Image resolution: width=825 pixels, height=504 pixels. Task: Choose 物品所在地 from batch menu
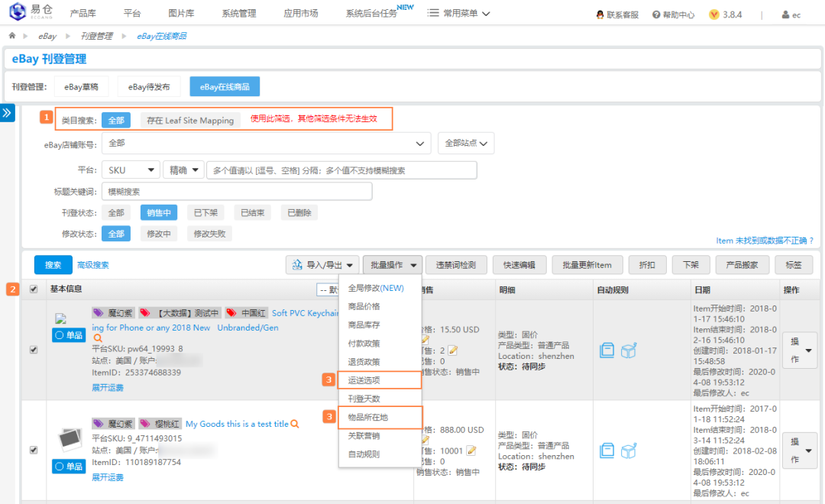tap(380, 417)
